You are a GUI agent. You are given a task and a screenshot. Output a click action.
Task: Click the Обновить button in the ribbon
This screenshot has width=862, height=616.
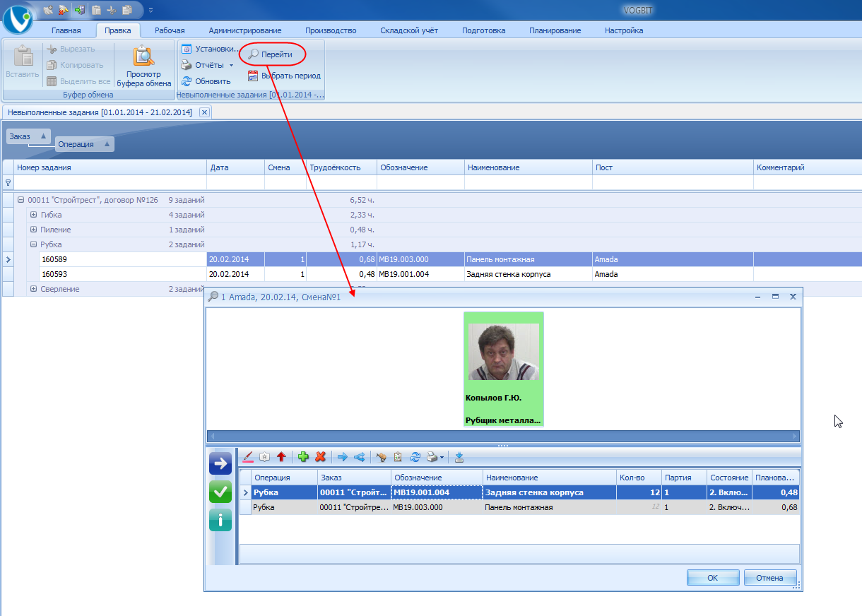click(206, 81)
